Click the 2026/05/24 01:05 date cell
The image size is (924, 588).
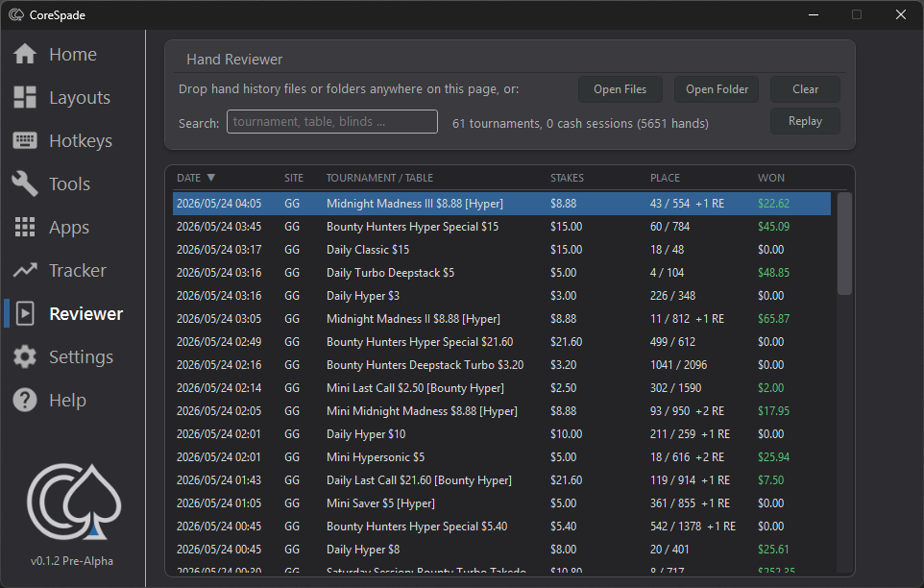click(219, 503)
